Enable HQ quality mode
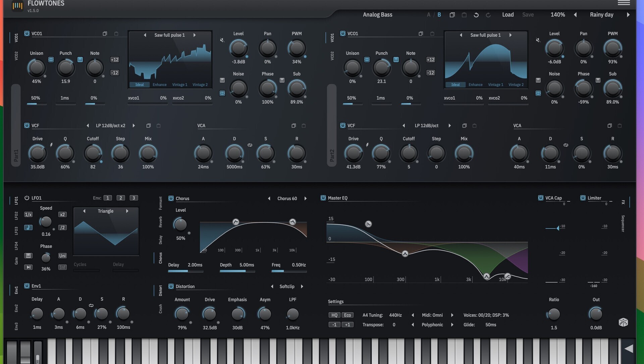 coord(334,315)
